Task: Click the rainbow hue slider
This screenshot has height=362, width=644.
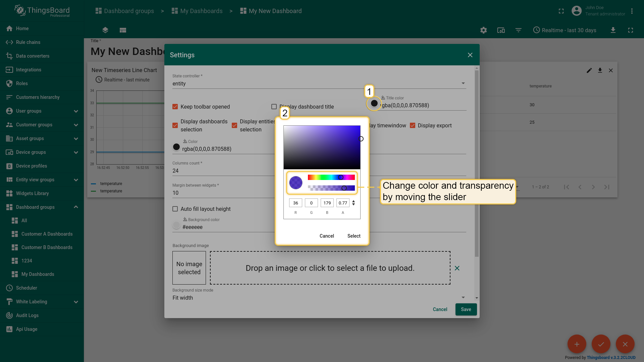Action: (331, 177)
